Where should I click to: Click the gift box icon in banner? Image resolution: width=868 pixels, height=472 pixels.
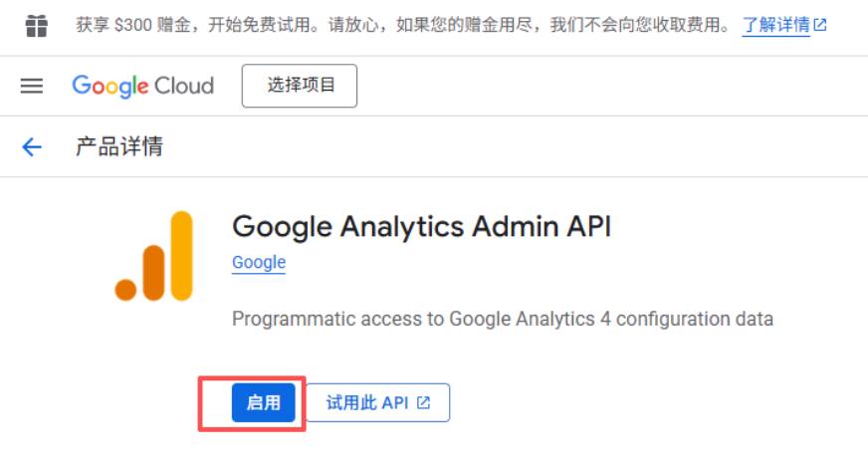pos(37,26)
